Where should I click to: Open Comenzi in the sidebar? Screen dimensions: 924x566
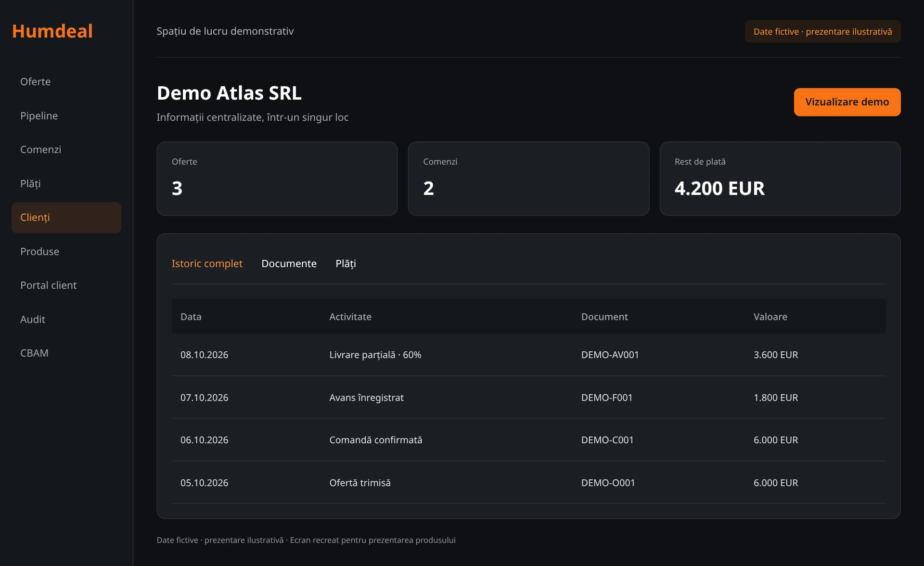coord(66,150)
